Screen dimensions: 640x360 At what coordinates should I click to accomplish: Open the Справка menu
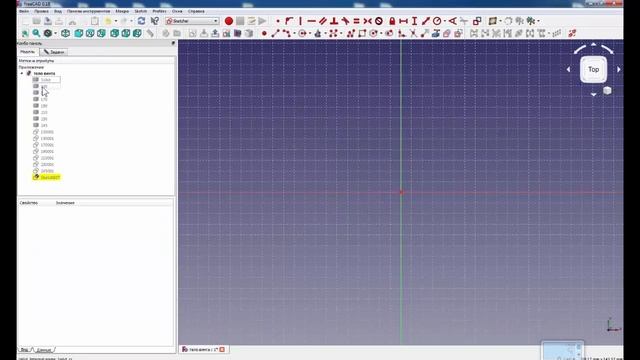(x=196, y=11)
